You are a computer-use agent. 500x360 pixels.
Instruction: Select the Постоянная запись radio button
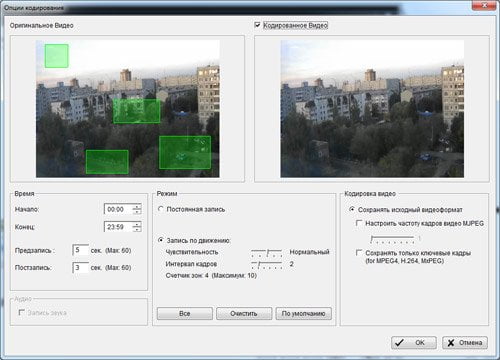click(161, 209)
